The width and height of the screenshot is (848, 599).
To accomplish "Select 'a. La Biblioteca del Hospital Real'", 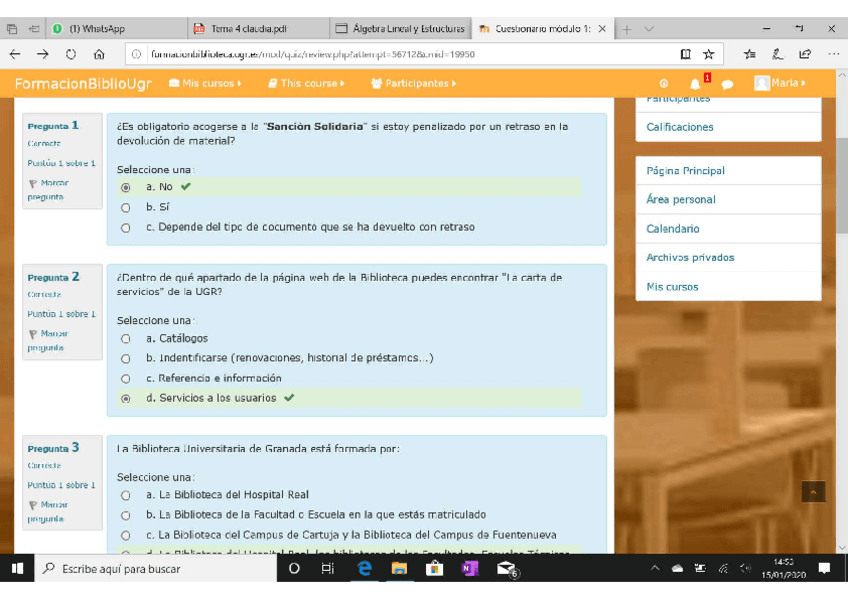I will [125, 495].
